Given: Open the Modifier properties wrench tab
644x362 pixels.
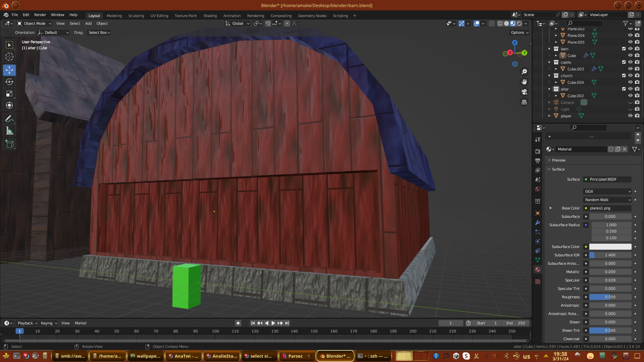Looking at the screenshot, I should [x=538, y=223].
